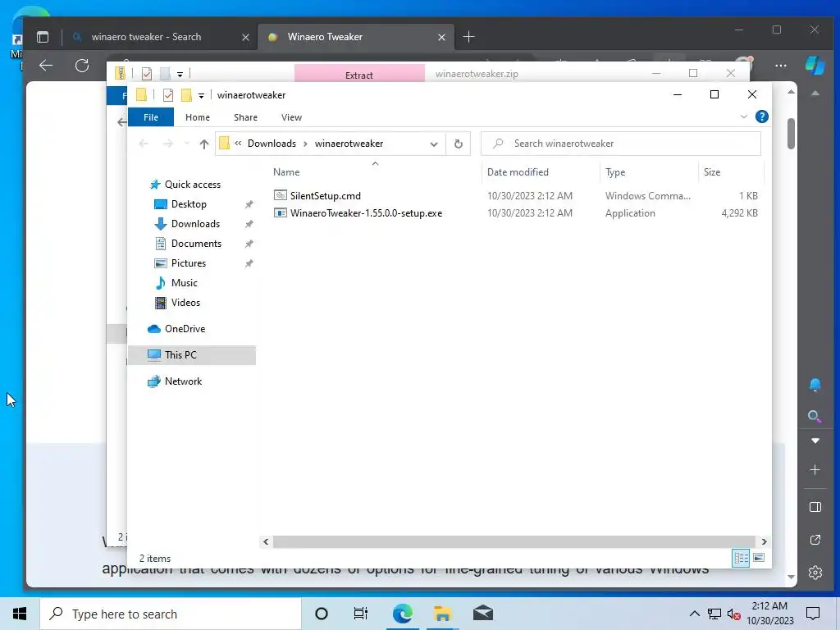The image size is (840, 630).
Task: Open Edge Settings and more ellipsis menu
Action: (x=781, y=66)
